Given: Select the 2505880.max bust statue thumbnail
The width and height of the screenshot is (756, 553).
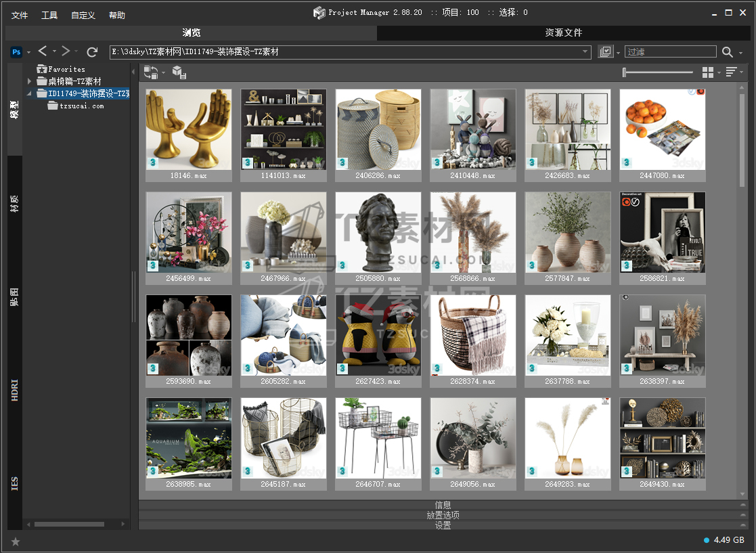Looking at the screenshot, I should [378, 233].
